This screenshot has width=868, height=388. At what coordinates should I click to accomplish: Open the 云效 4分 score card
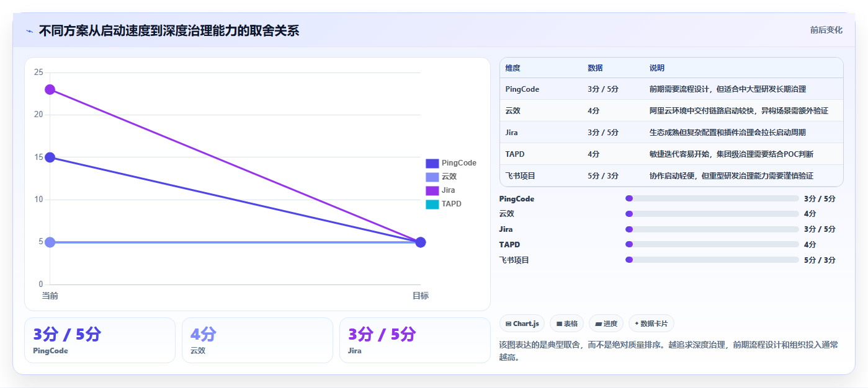(x=257, y=340)
